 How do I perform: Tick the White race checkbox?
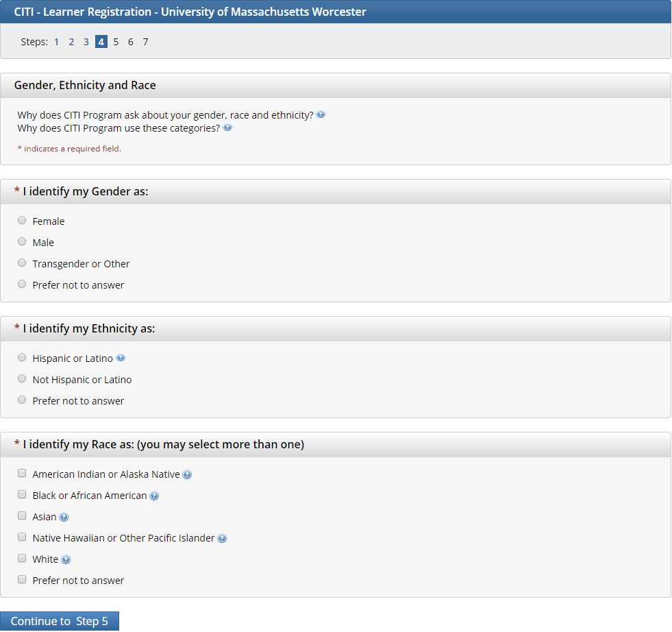click(x=22, y=559)
